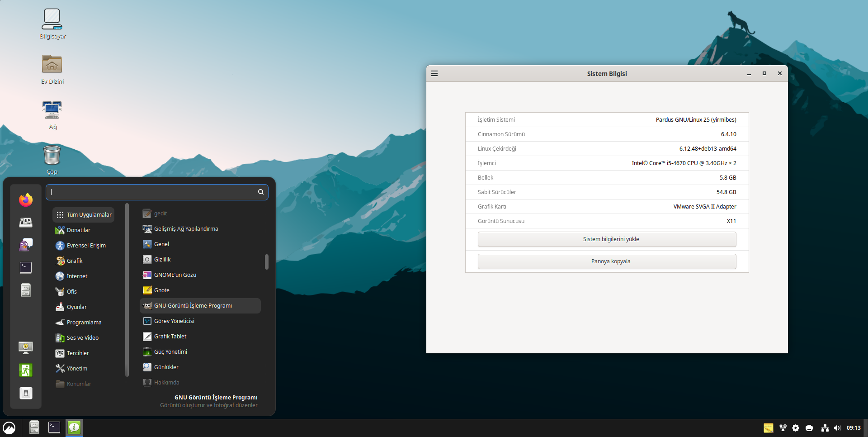The height and width of the screenshot is (437, 868).
Task: Click the printer icon in system tray
Action: [809, 428]
